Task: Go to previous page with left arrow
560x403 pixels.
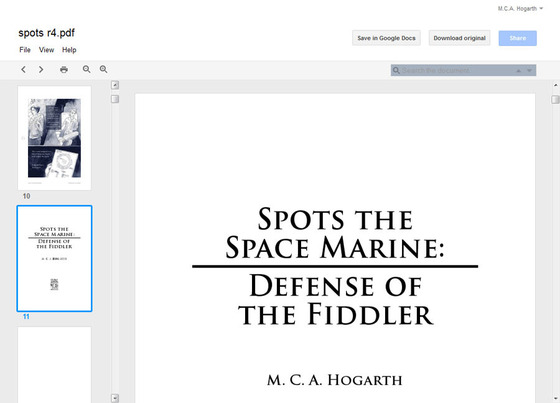Action: [24, 69]
